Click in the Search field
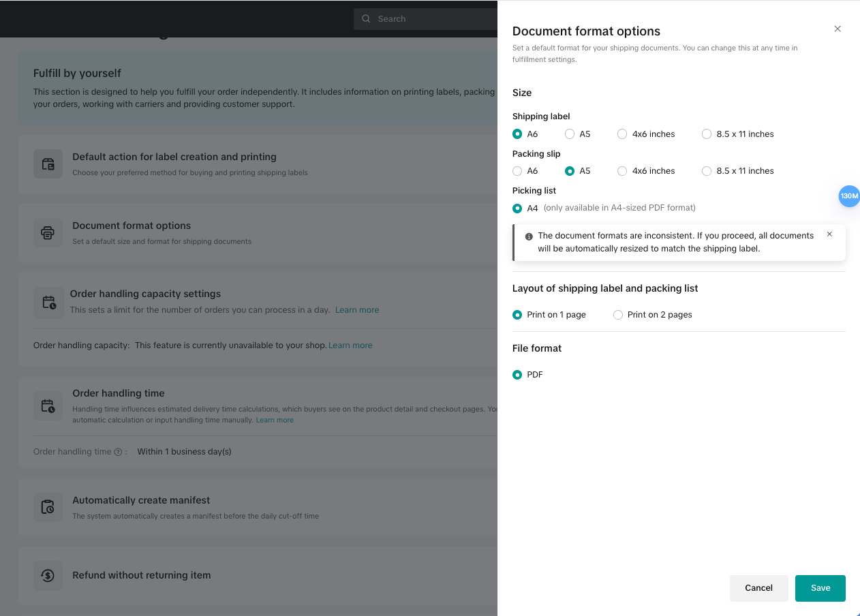Viewport: 860px width, 616px height. tap(429, 19)
